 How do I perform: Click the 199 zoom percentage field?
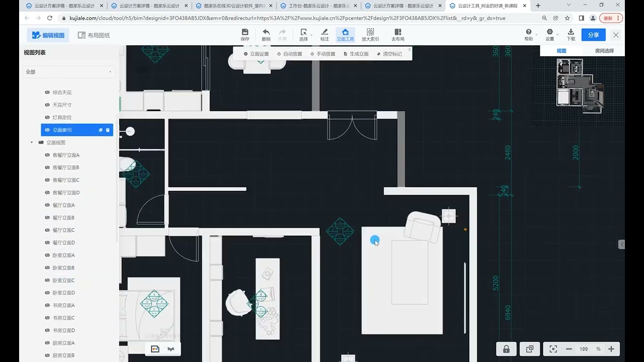584,349
